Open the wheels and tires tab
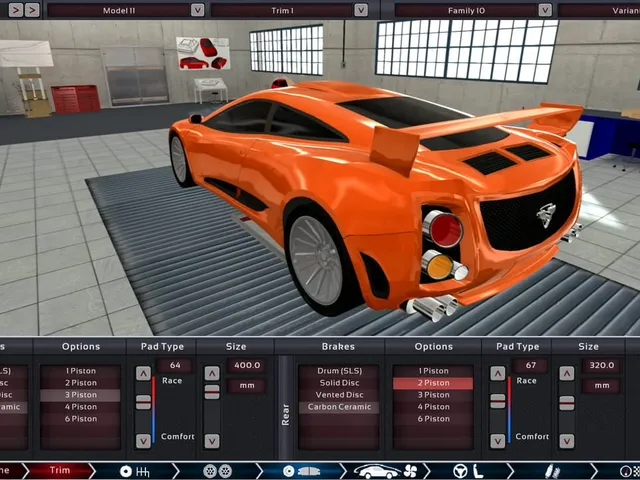Screen dimensions: 640x480 click(x=218, y=471)
